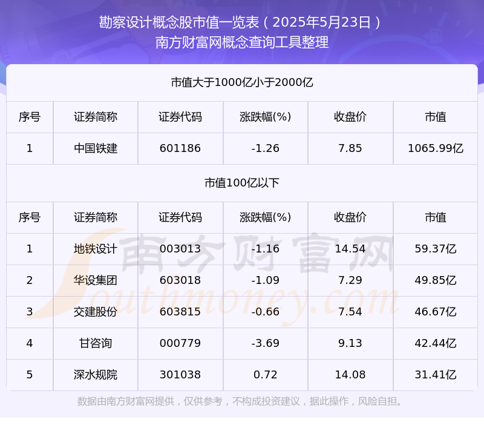Click index number 2 in 华设集团 row

[x=30, y=280]
